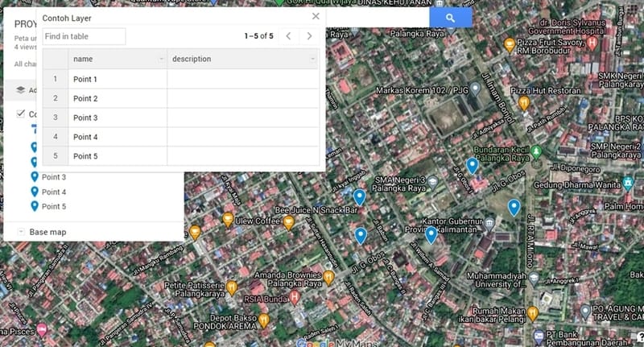Click the blue marker below Bee Juice
Screen dimensions: 644x347
360,236
